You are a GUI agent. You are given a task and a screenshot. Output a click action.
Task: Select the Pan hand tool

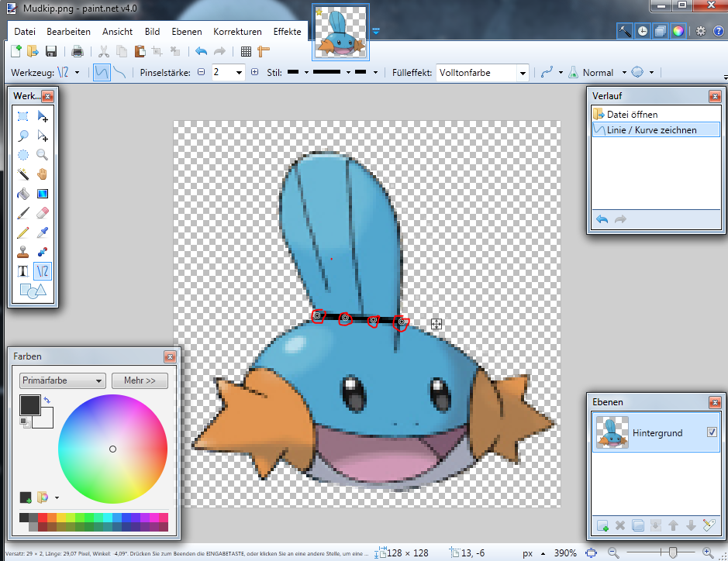click(x=42, y=174)
